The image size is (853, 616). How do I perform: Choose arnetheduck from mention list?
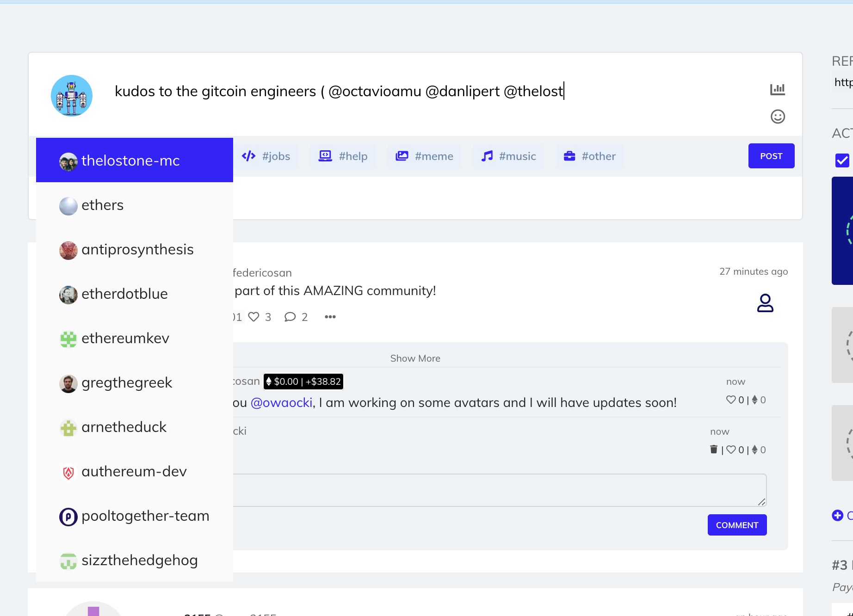point(135,427)
